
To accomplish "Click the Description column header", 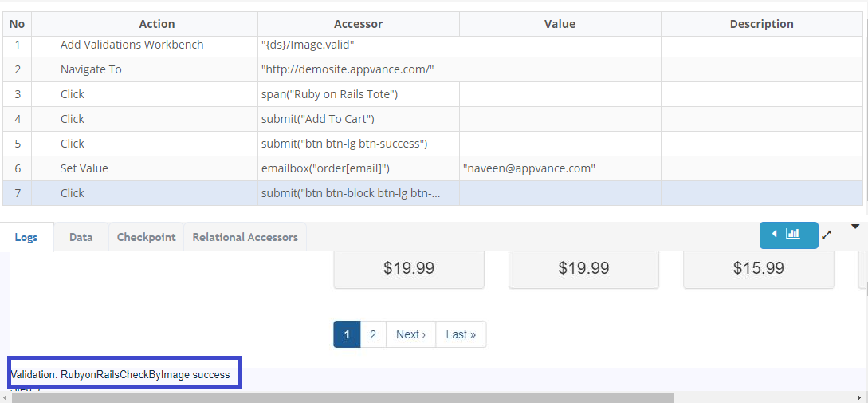I will [x=762, y=24].
